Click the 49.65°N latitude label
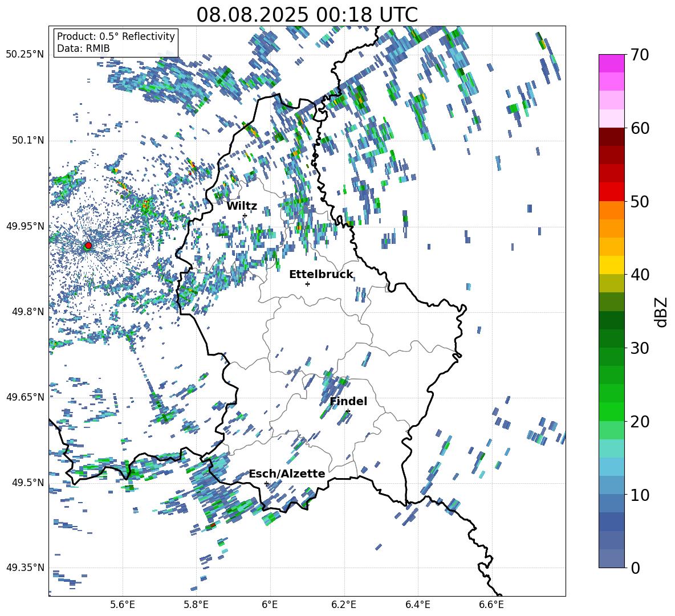Image resolution: width=675 pixels, height=616 pixels. click(x=25, y=397)
